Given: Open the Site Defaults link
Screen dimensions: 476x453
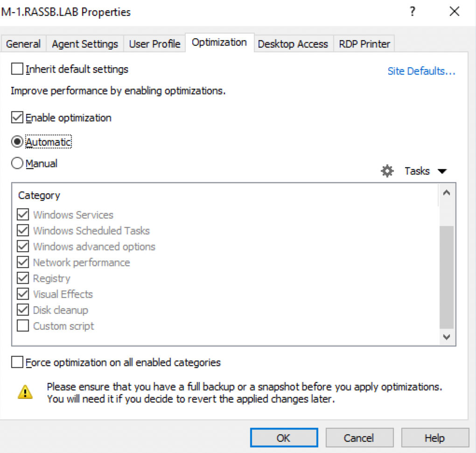Looking at the screenshot, I should click(421, 71).
